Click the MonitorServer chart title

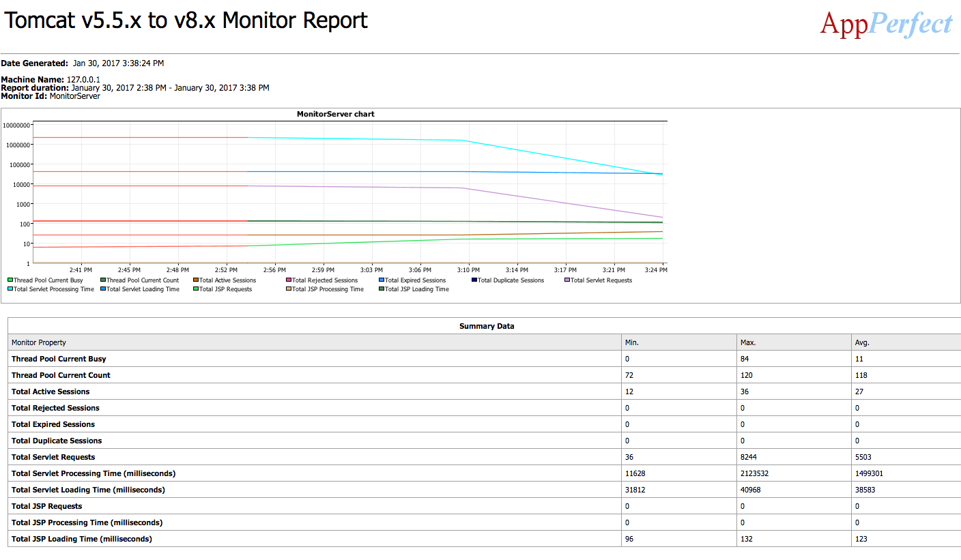point(336,114)
